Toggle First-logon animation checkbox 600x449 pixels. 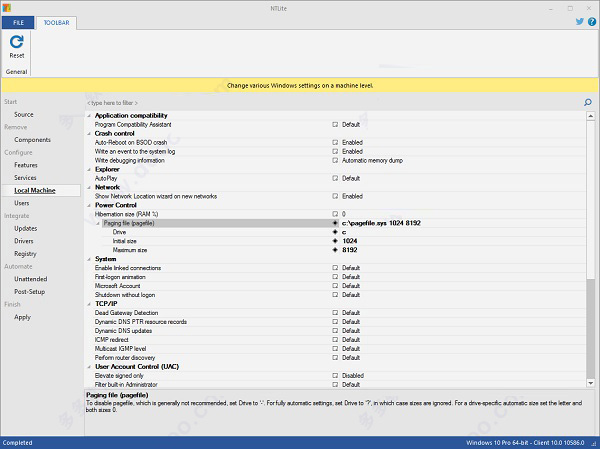point(335,277)
